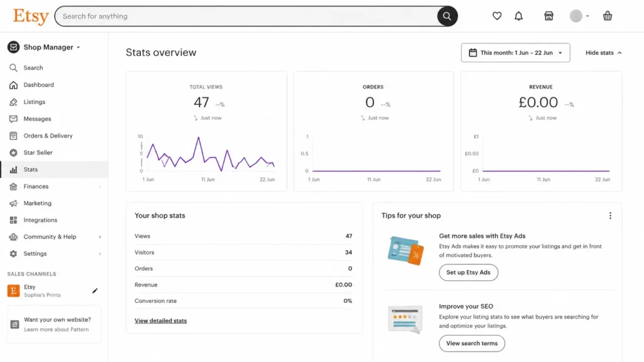Click the Settings gear icon
644x362 pixels.
pos(14,254)
